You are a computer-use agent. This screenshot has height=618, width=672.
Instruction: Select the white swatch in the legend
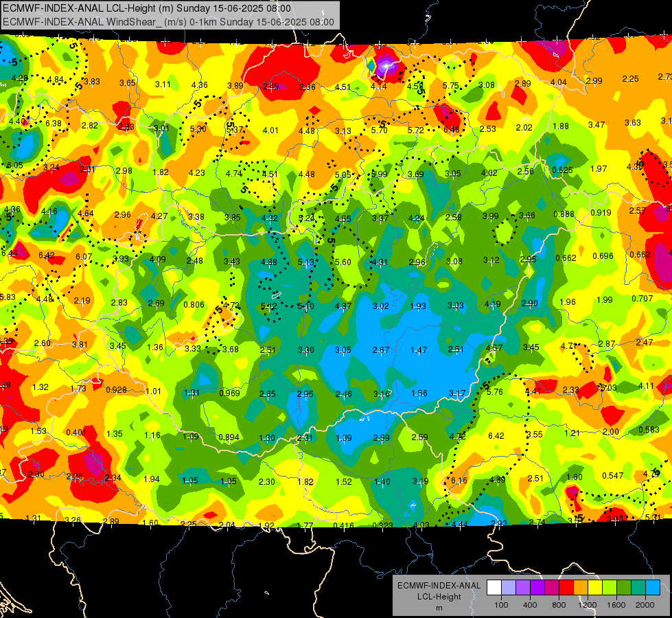494,587
